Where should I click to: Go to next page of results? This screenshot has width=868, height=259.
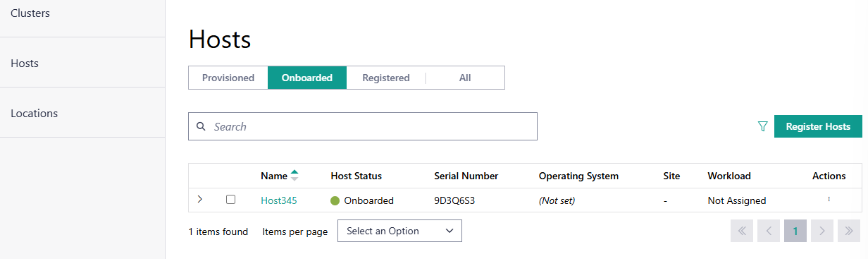tap(822, 231)
